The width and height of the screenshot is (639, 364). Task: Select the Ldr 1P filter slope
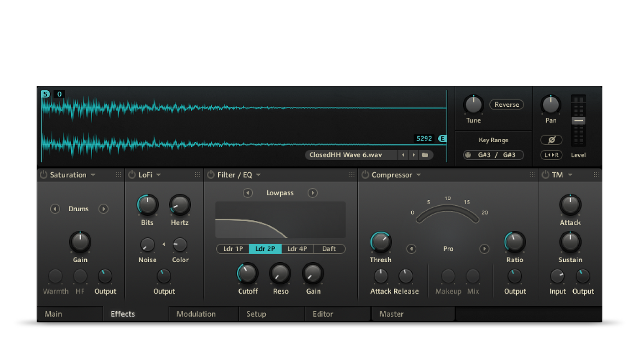coord(233,249)
